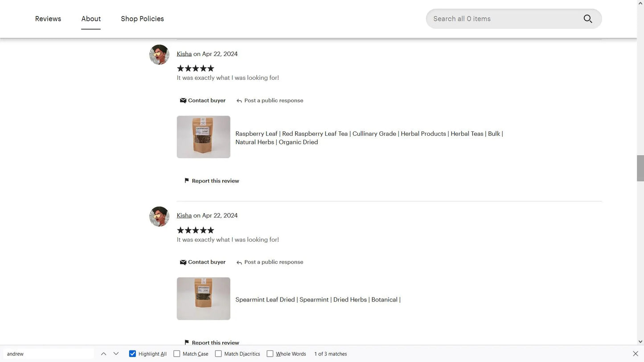The height and width of the screenshot is (362, 644).
Task: Contact buyer for the Spearmint Leaf review
Action: click(x=203, y=262)
